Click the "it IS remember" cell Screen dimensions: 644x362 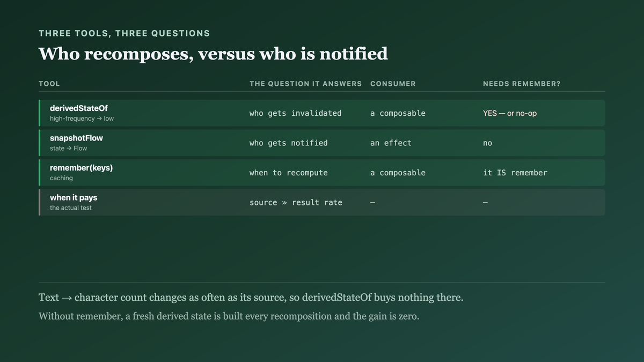[515, 173]
